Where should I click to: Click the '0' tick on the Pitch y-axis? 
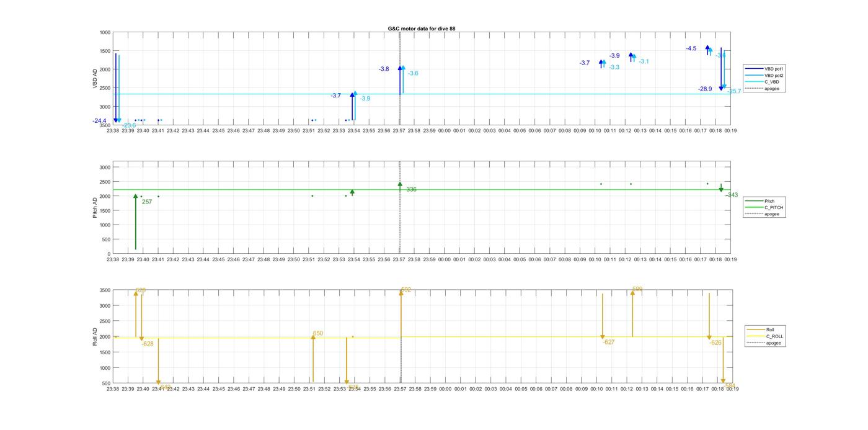point(109,254)
